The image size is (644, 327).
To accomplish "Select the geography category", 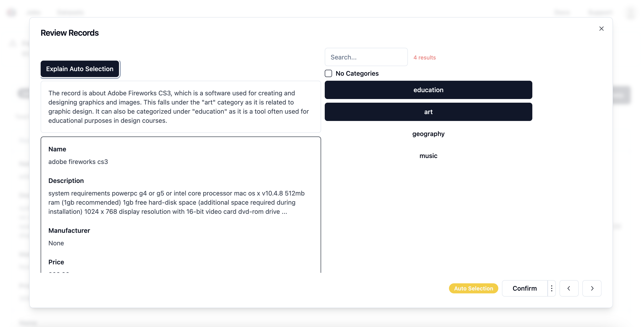I will click(428, 134).
